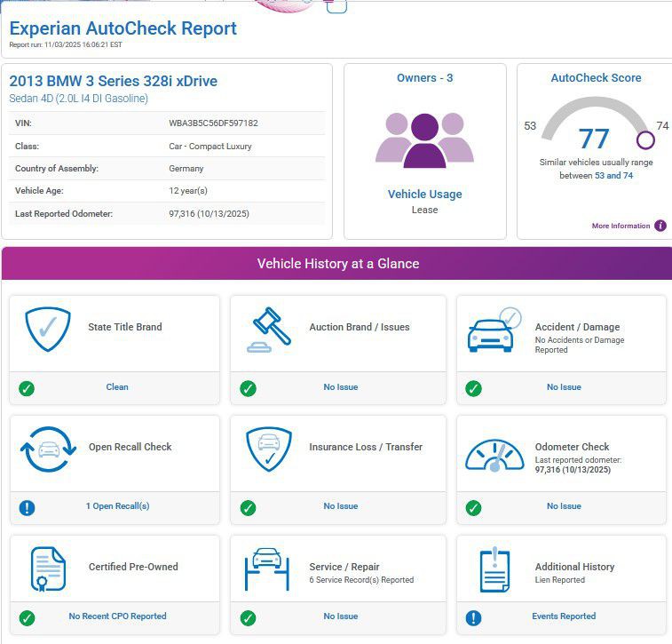Click the Service / Repair car lift icon
This screenshot has width=672, height=644.
[267, 569]
